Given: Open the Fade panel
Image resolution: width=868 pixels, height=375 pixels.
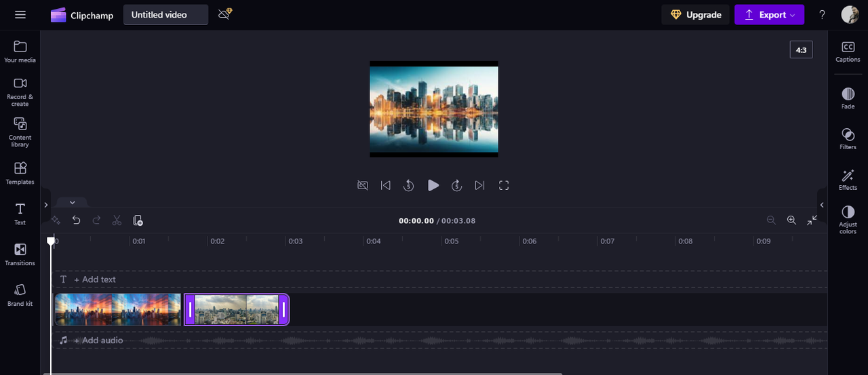Looking at the screenshot, I should [x=848, y=98].
